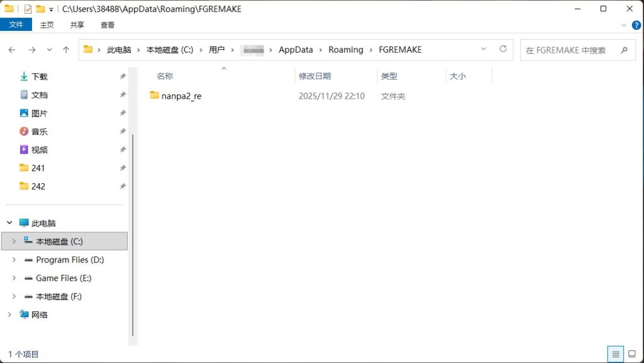Open the pinned 241 folder
Viewport: 644px width, 363px height.
point(38,168)
